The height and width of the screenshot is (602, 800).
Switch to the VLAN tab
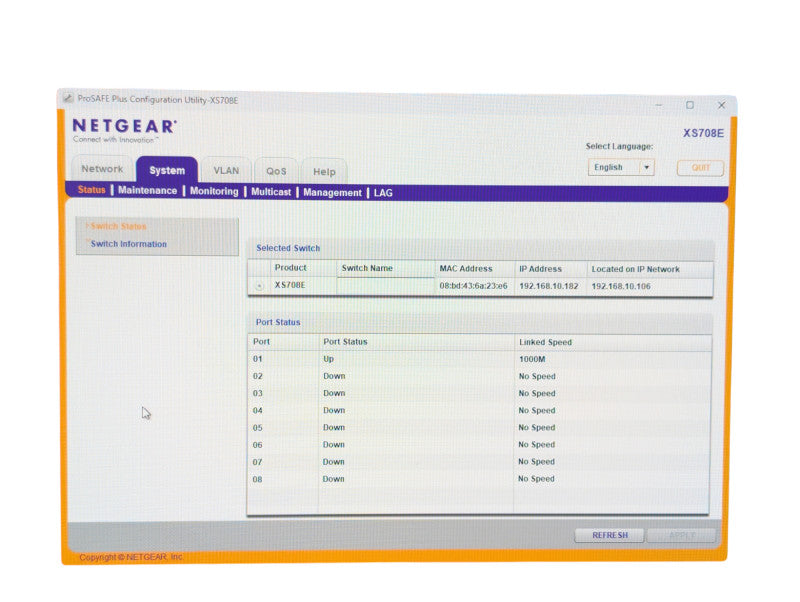click(x=226, y=170)
